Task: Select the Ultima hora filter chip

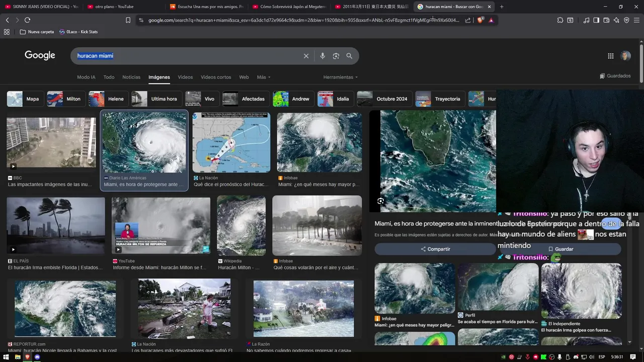Action: [x=156, y=99]
